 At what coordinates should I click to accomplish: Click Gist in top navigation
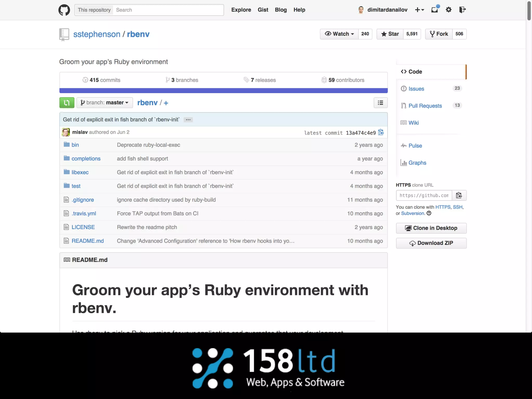point(263,10)
